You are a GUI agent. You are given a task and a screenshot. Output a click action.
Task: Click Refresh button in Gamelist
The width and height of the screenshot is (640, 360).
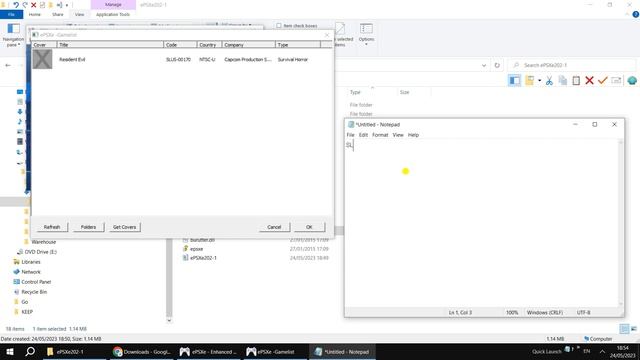[x=52, y=227]
